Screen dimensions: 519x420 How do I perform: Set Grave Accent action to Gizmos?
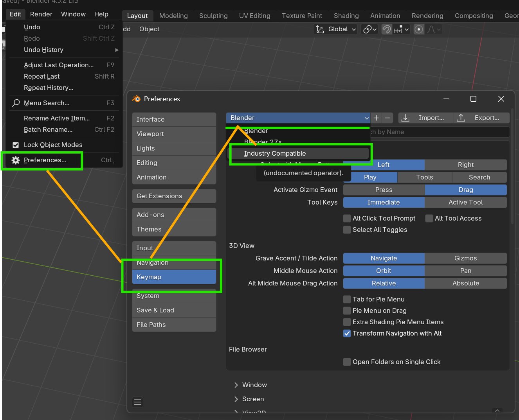coord(466,258)
